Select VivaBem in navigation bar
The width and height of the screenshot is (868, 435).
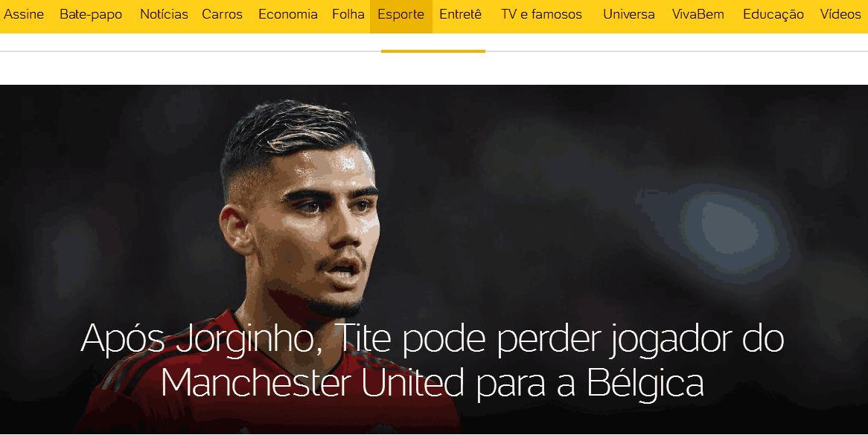point(698,14)
